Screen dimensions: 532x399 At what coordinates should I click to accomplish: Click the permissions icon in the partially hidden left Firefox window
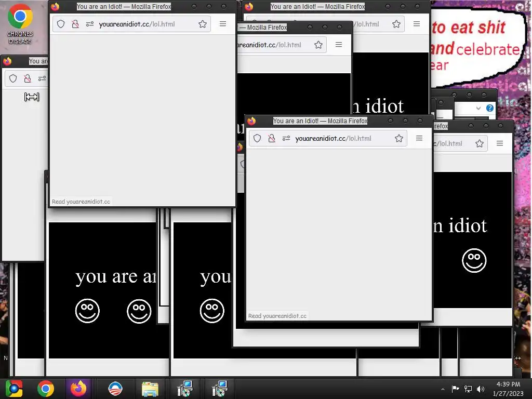(42, 79)
